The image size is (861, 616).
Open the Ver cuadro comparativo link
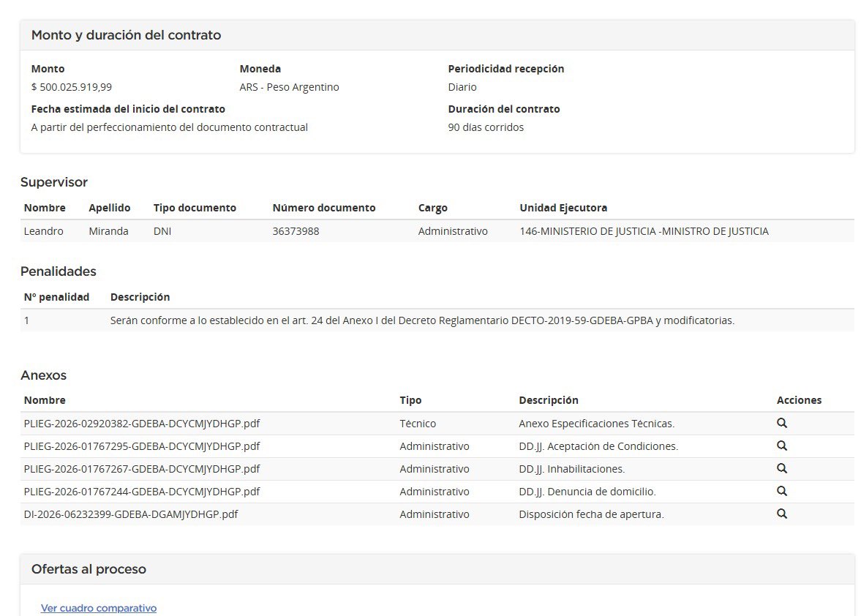99,608
